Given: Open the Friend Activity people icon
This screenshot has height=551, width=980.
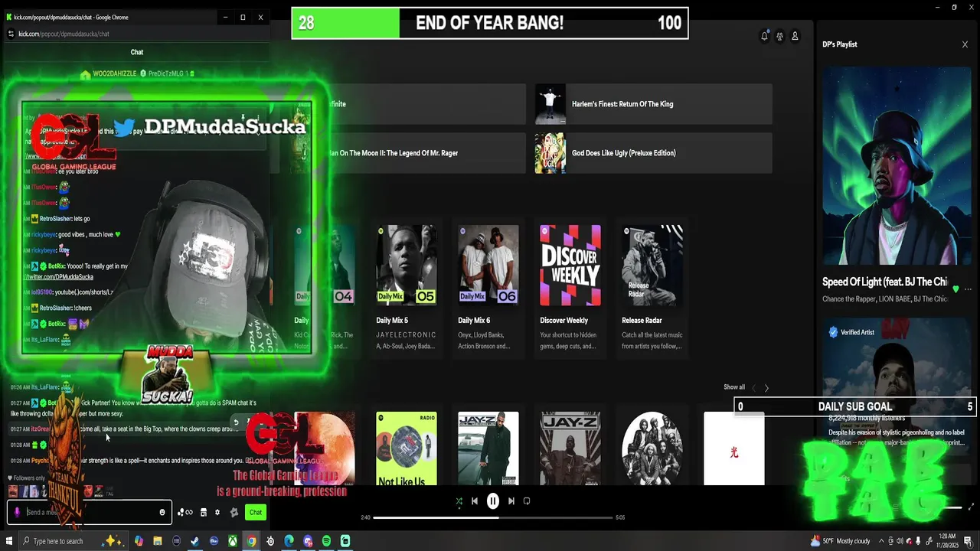Looking at the screenshot, I should coord(779,36).
